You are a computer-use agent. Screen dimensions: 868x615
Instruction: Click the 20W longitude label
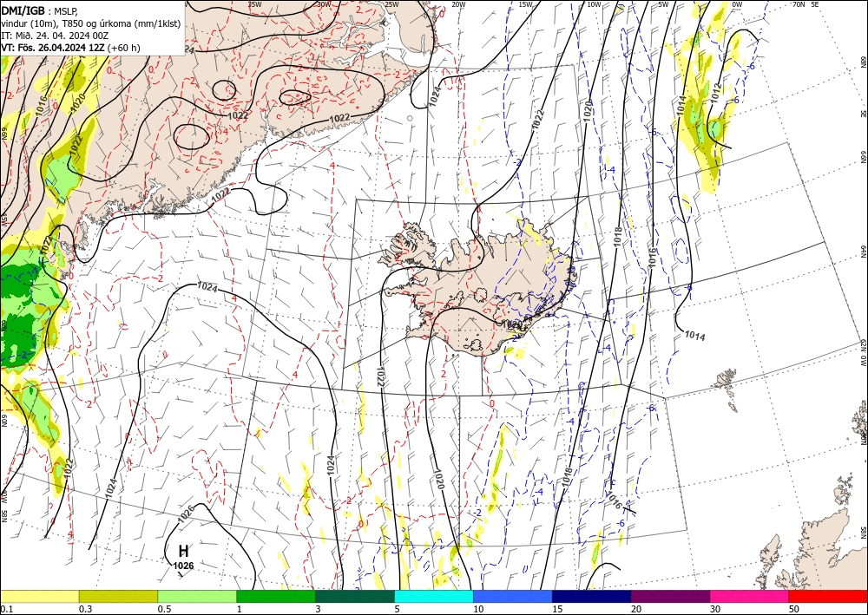pyautogui.click(x=458, y=4)
